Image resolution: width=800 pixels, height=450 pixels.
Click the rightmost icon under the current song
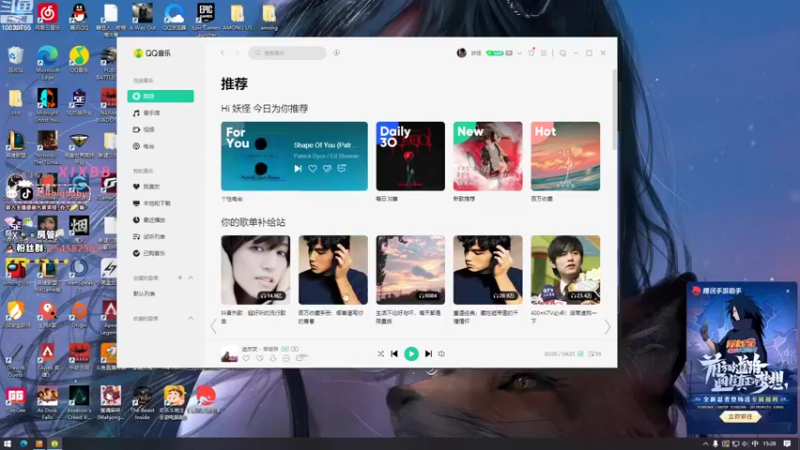click(301, 359)
